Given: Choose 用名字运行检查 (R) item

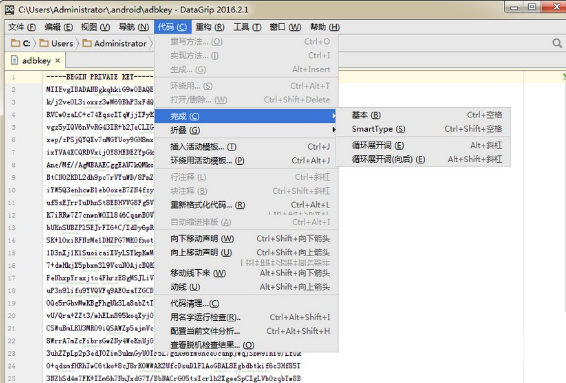Looking at the screenshot, I should coord(246,317).
